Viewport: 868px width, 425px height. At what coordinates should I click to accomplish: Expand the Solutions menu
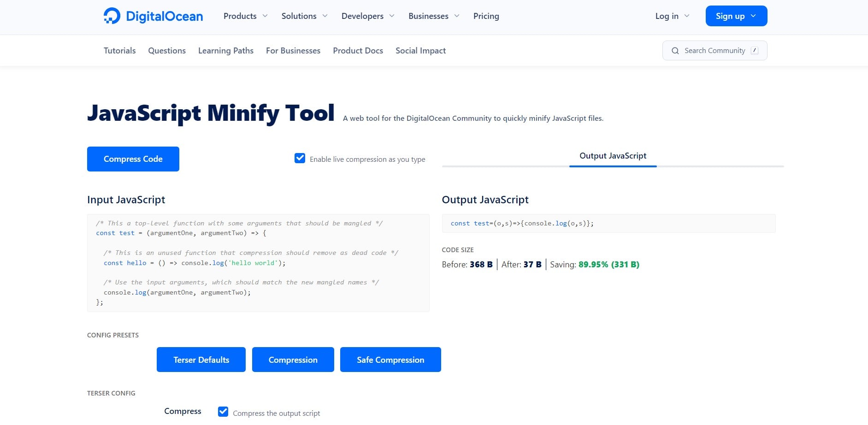pyautogui.click(x=299, y=16)
